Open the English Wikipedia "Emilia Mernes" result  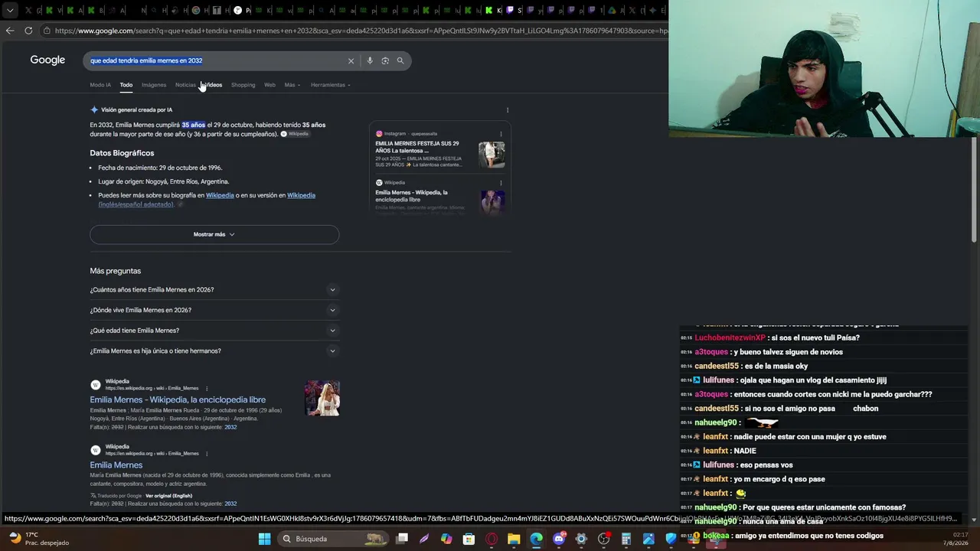[x=116, y=465]
